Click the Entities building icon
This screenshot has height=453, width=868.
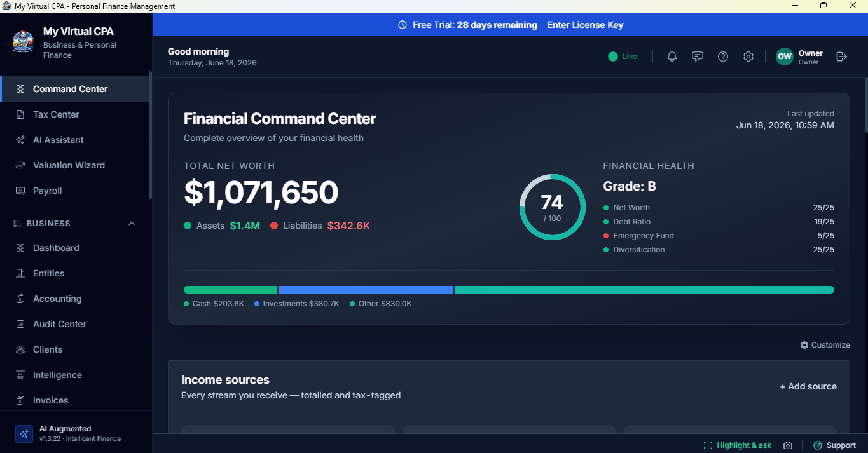20,273
